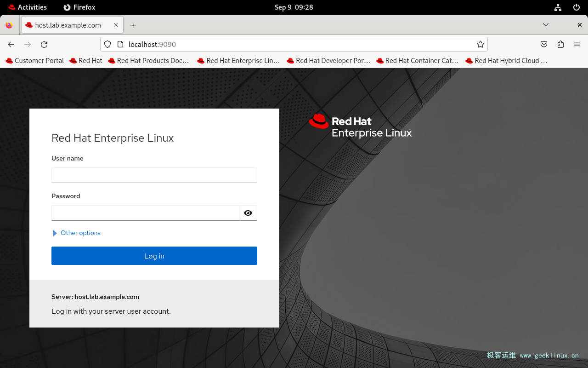Click the Server: host.lab.example.com text
The image size is (588, 368).
pos(95,297)
